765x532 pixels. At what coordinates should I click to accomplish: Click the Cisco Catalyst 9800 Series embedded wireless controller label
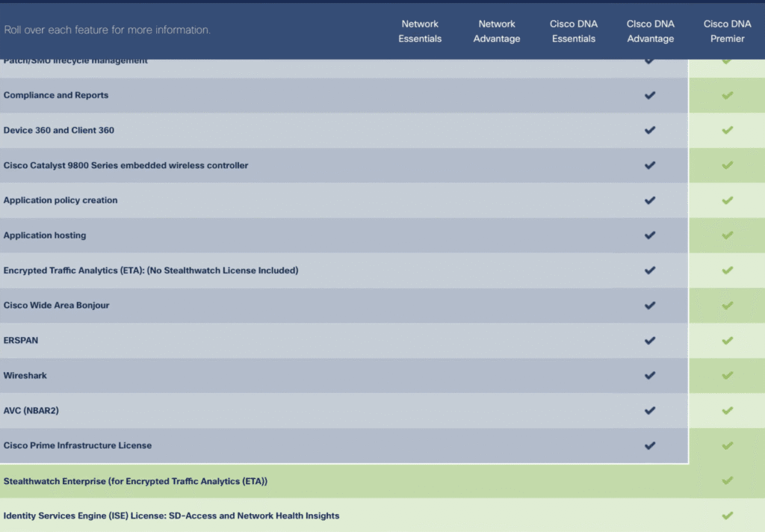click(126, 165)
